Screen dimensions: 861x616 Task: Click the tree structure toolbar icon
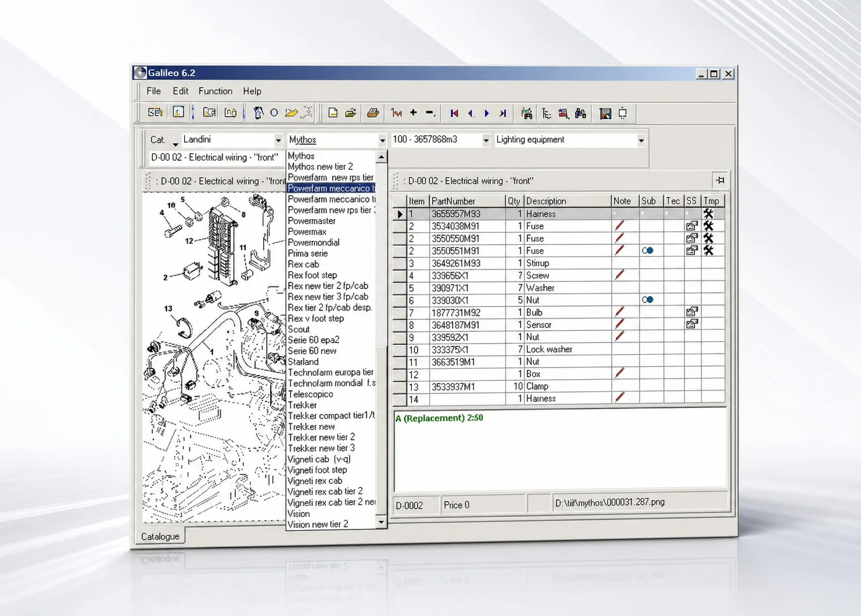[x=547, y=113]
